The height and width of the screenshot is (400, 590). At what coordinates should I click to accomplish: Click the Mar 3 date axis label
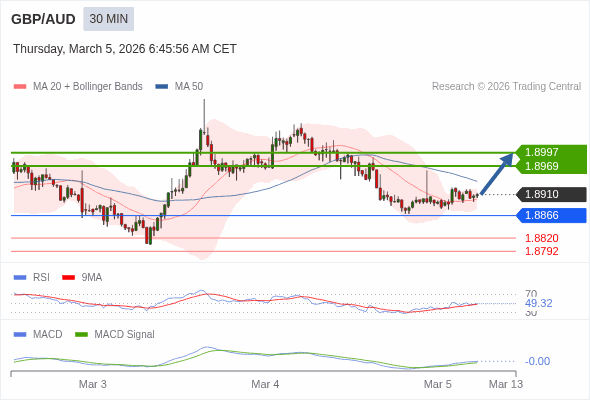click(x=93, y=384)
